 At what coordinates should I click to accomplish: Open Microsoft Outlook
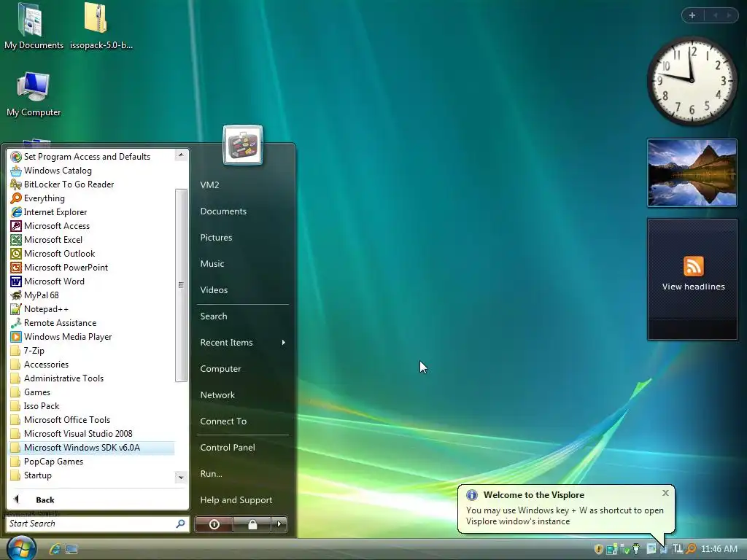pyautogui.click(x=91, y=253)
